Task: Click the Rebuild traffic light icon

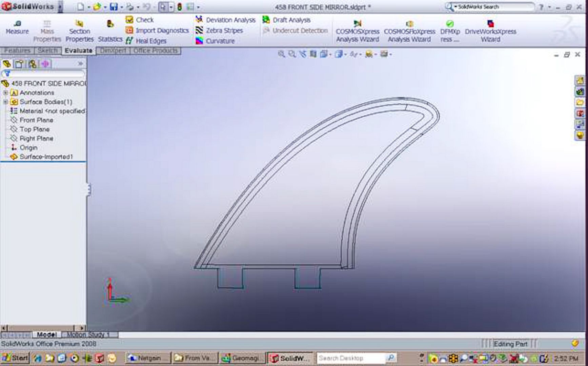Action: [x=179, y=7]
